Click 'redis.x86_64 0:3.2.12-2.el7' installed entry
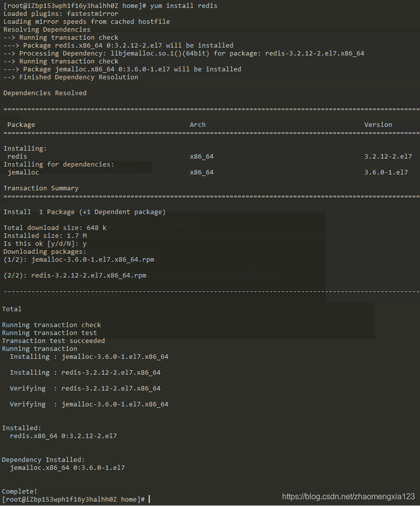420x506 pixels. (63, 436)
